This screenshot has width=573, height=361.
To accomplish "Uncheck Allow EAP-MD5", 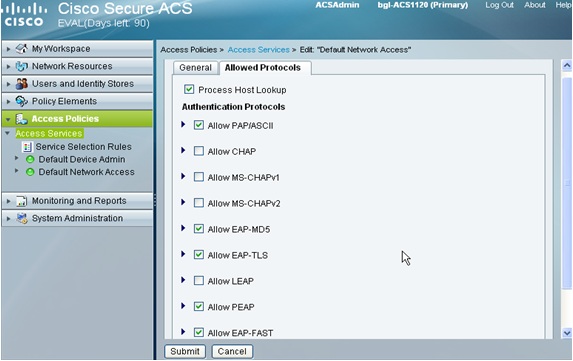I will pyautogui.click(x=199, y=229).
